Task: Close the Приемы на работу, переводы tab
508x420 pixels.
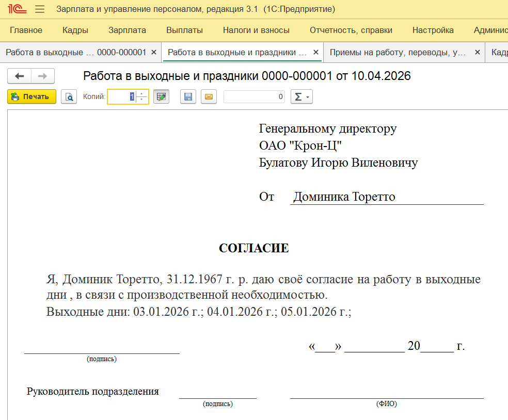Action: pos(477,52)
